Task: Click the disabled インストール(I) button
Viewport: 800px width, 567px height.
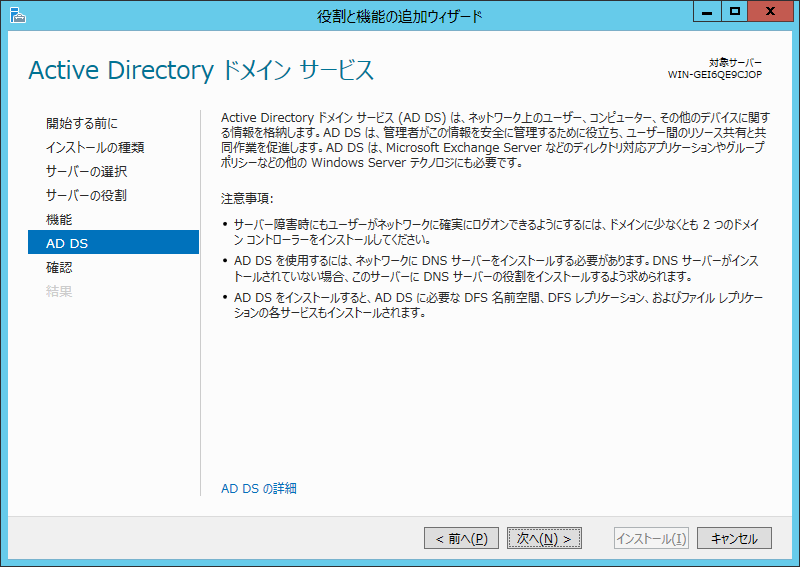Action: pyautogui.click(x=651, y=538)
